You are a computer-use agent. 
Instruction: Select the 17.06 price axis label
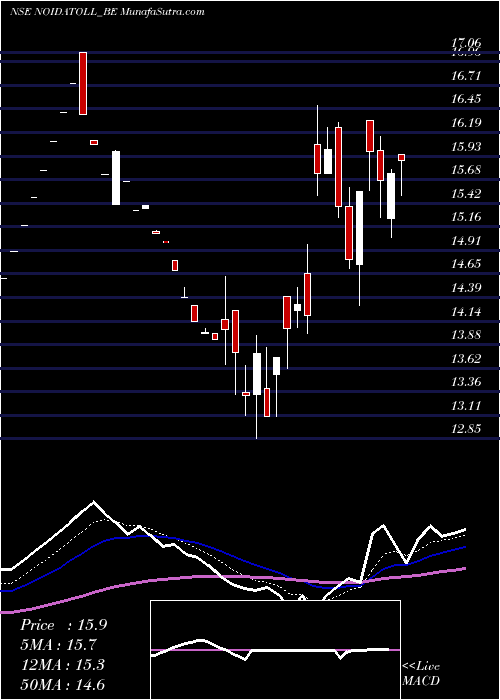[x=466, y=43]
